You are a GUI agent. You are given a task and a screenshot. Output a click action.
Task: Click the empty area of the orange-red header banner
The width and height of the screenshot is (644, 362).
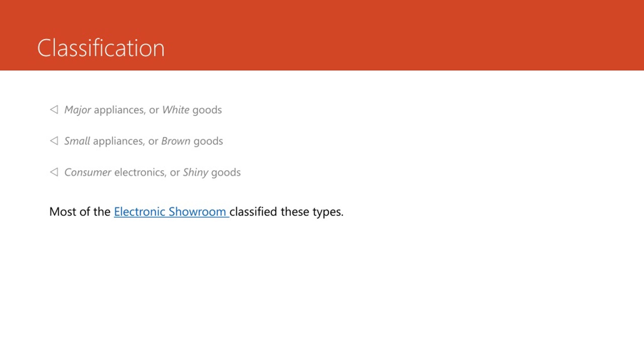[x=403, y=35]
